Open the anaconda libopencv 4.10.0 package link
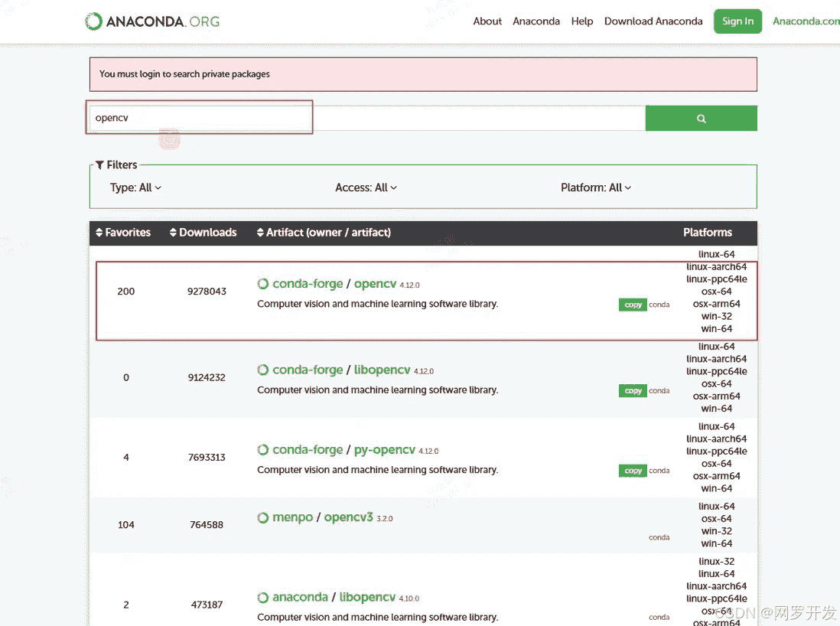This screenshot has width=840, height=626. pos(367,597)
